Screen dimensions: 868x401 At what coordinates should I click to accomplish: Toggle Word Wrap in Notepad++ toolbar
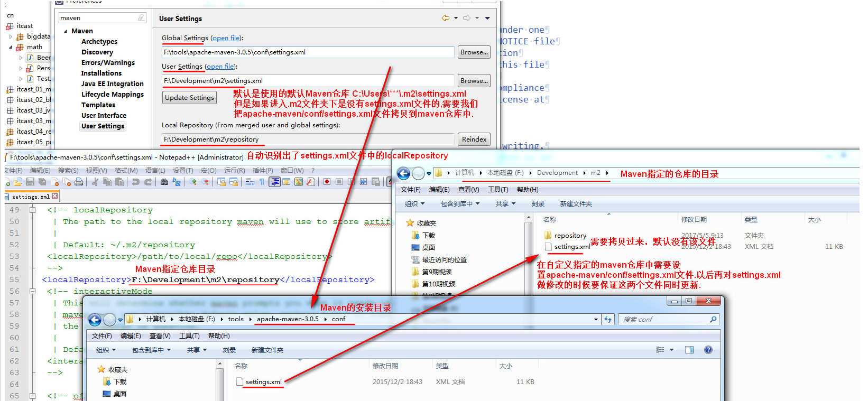pyautogui.click(x=250, y=182)
